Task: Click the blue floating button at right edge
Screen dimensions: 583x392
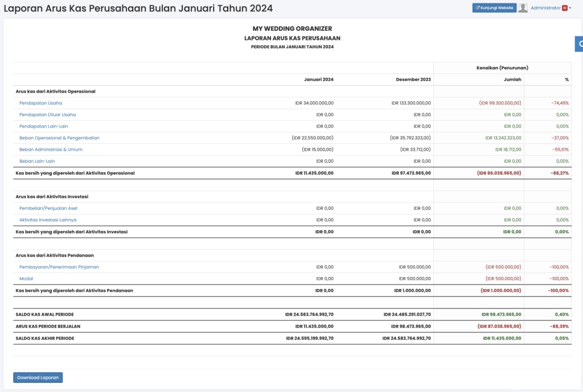Action: 580,43
